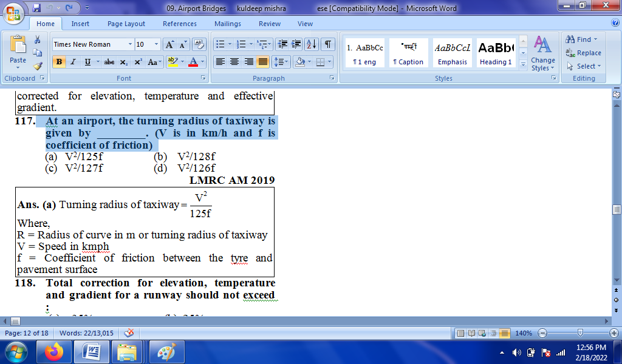Justify the paragraph text
The image size is (622, 364).
pos(262,62)
